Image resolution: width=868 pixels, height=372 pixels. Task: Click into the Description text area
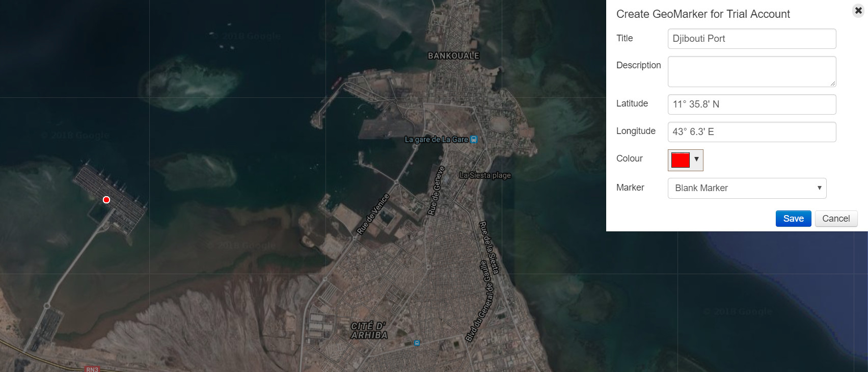751,71
